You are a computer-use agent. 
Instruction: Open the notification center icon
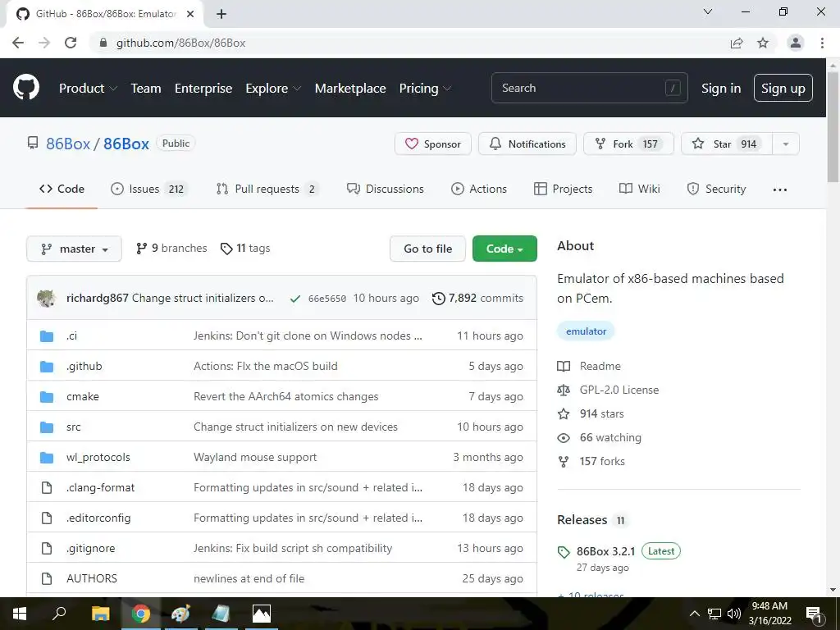(814, 614)
